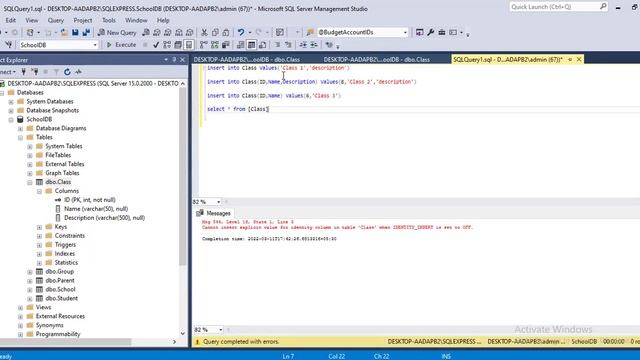Click in the Quick Launch search box
The height and width of the screenshot is (360, 640).
pyautogui.click(x=558, y=7)
